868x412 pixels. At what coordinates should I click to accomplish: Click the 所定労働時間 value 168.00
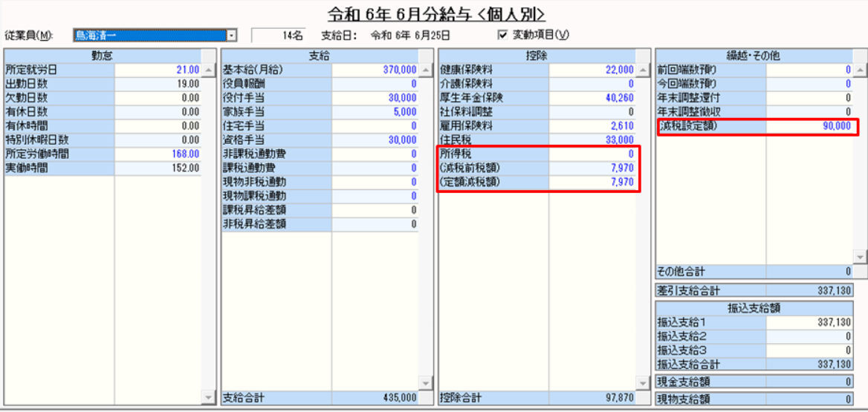click(158, 154)
